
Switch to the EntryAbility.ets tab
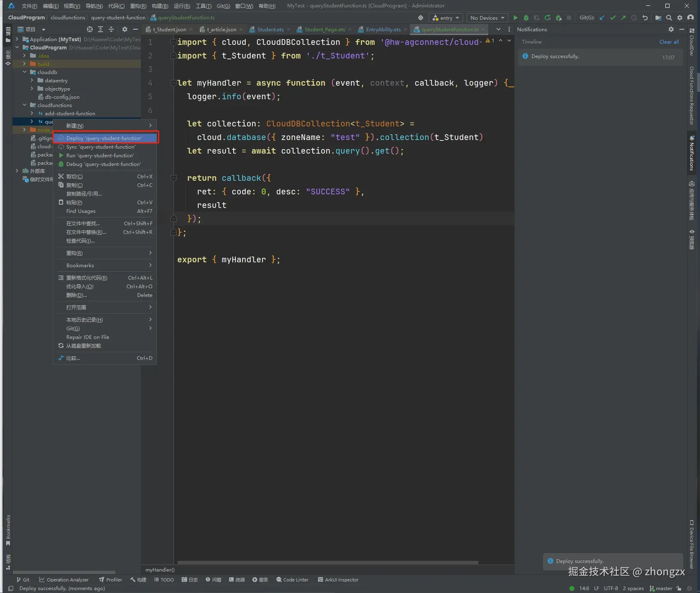pos(383,29)
